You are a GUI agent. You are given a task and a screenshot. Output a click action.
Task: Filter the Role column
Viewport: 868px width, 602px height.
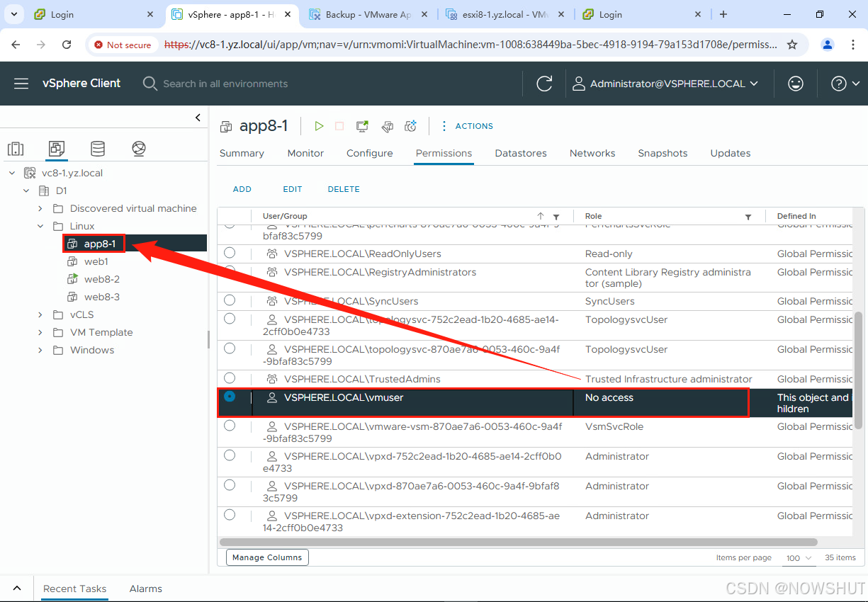pos(748,217)
